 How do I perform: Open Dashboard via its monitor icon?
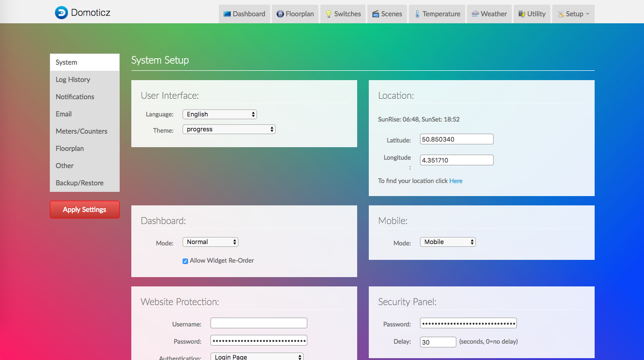227,14
